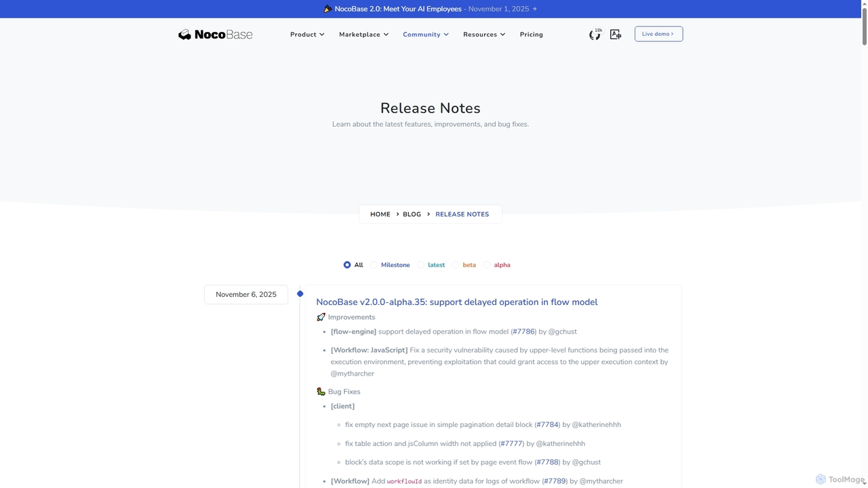This screenshot has width=868, height=488.
Task: Open the GitHub stars icon showing 18k
Action: [x=595, y=34]
